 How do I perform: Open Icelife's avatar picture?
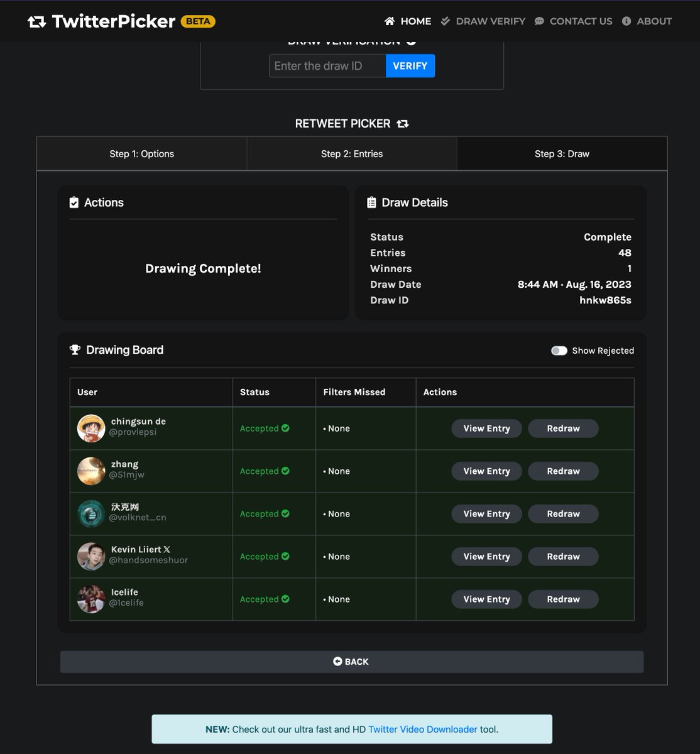[91, 599]
